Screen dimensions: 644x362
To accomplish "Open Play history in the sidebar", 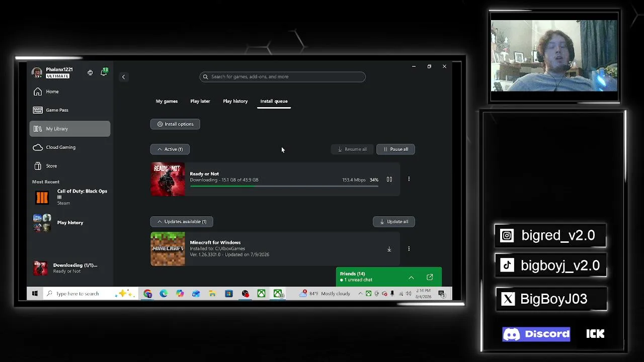I will 70,223.
